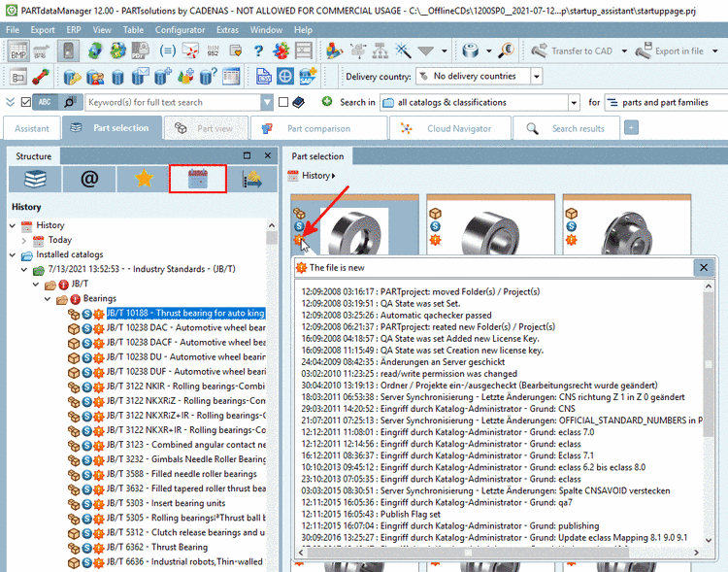Click the popup horizontal scrollbar thumb

click(x=468, y=553)
